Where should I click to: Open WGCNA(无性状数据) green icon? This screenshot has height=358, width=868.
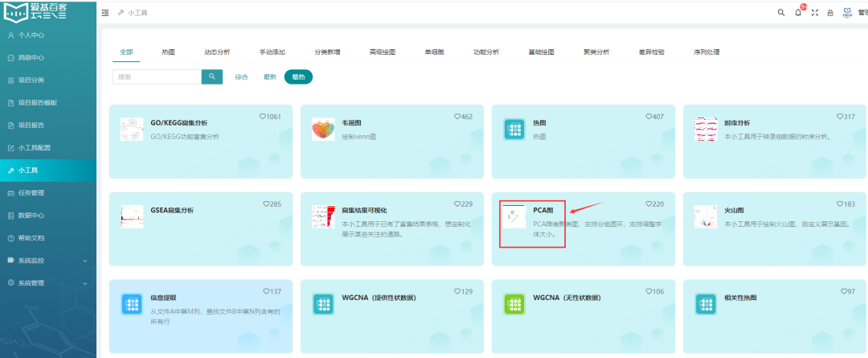click(x=514, y=304)
